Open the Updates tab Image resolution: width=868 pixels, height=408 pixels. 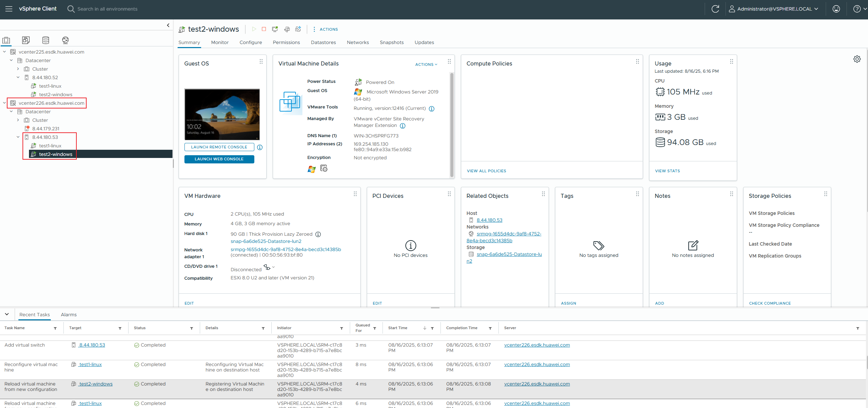[424, 42]
